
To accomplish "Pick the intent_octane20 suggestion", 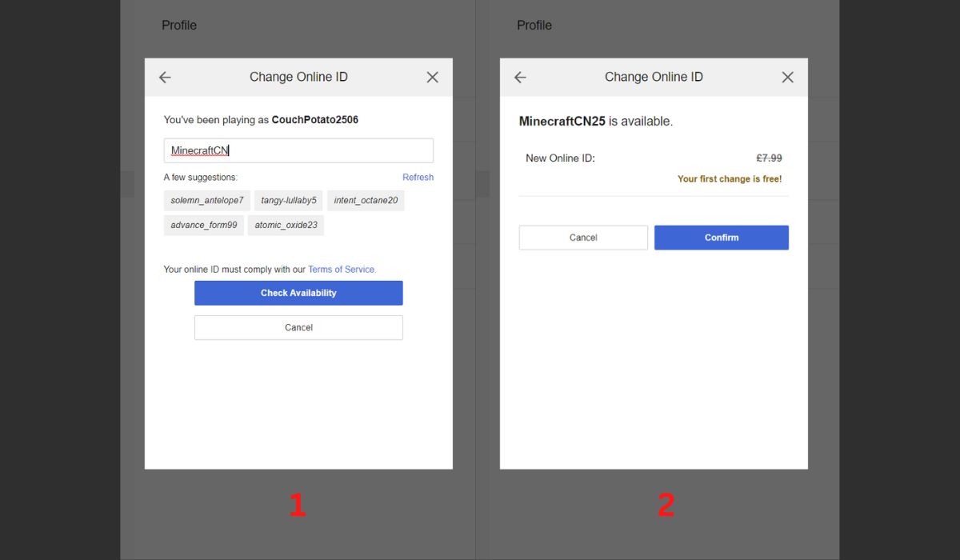I will pyautogui.click(x=366, y=201).
